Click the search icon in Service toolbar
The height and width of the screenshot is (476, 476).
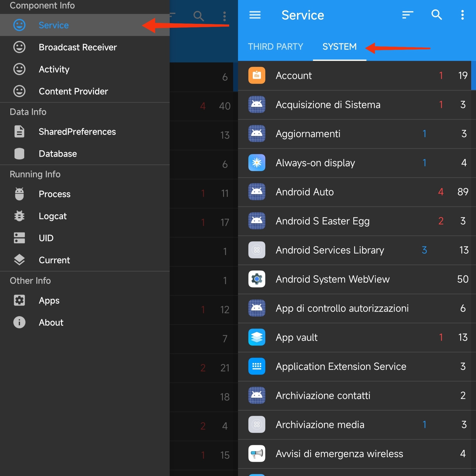point(436,15)
